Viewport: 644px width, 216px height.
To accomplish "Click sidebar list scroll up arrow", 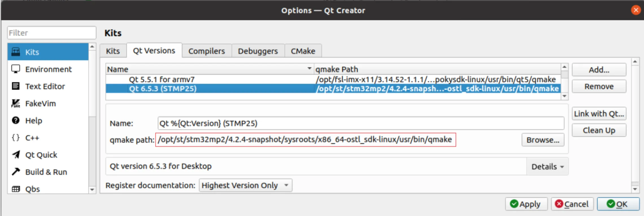I will [92, 47].
